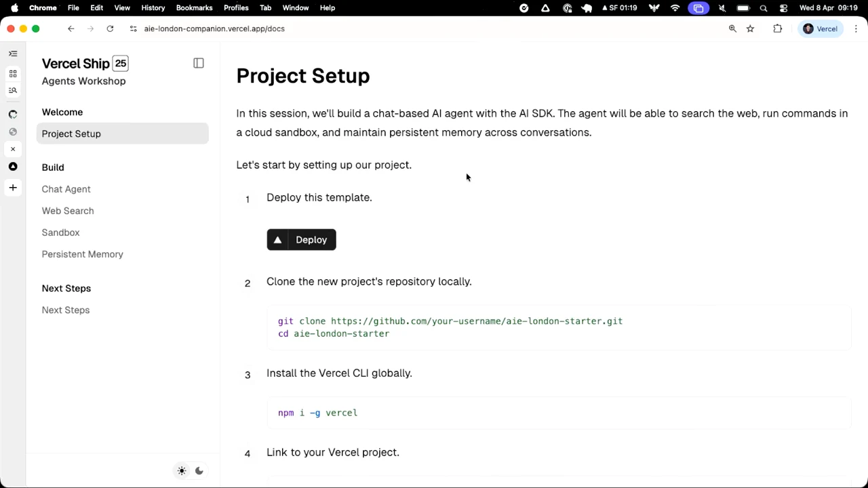Switch to dark theme with moon icon

[199, 471]
